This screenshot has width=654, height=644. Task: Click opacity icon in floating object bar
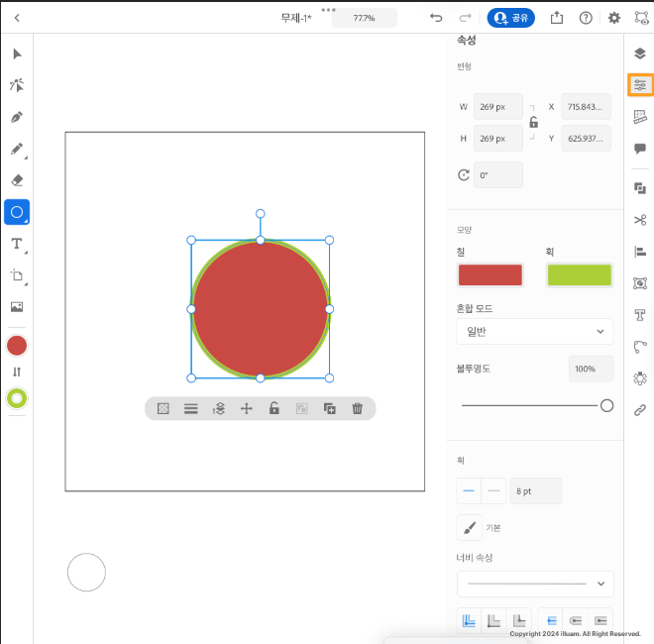point(163,408)
